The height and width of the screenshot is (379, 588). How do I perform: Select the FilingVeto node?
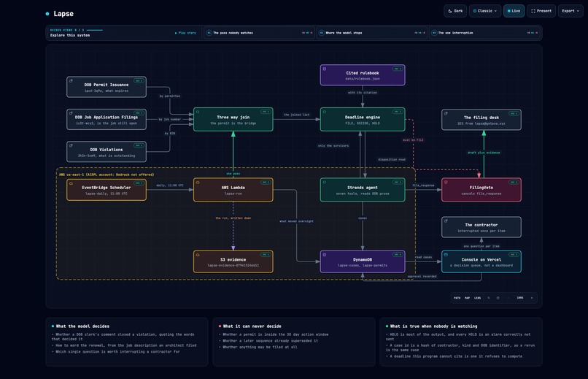[x=481, y=190]
